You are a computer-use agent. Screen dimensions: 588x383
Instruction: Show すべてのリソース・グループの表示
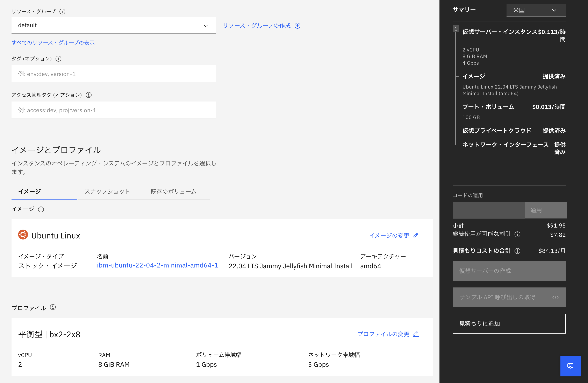point(53,43)
